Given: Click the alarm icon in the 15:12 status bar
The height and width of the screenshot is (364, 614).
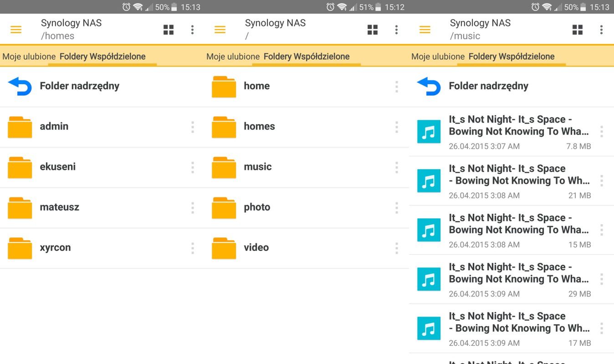Looking at the screenshot, I should coord(331,7).
